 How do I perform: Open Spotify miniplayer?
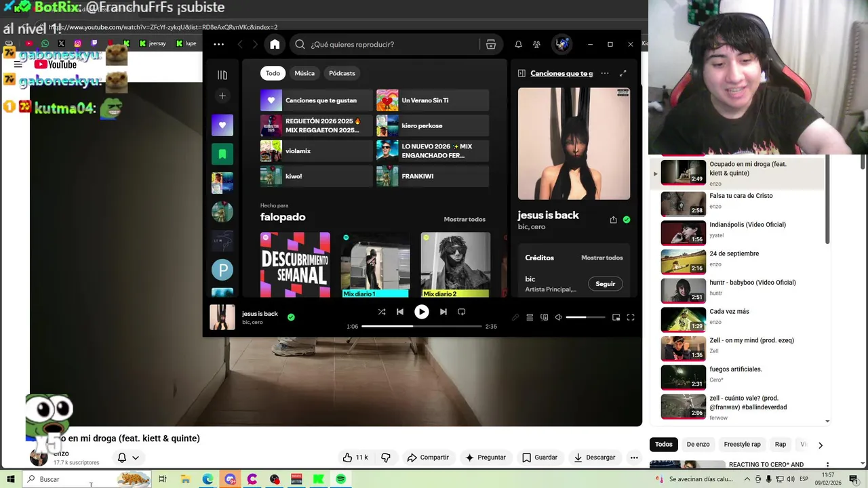[616, 317]
